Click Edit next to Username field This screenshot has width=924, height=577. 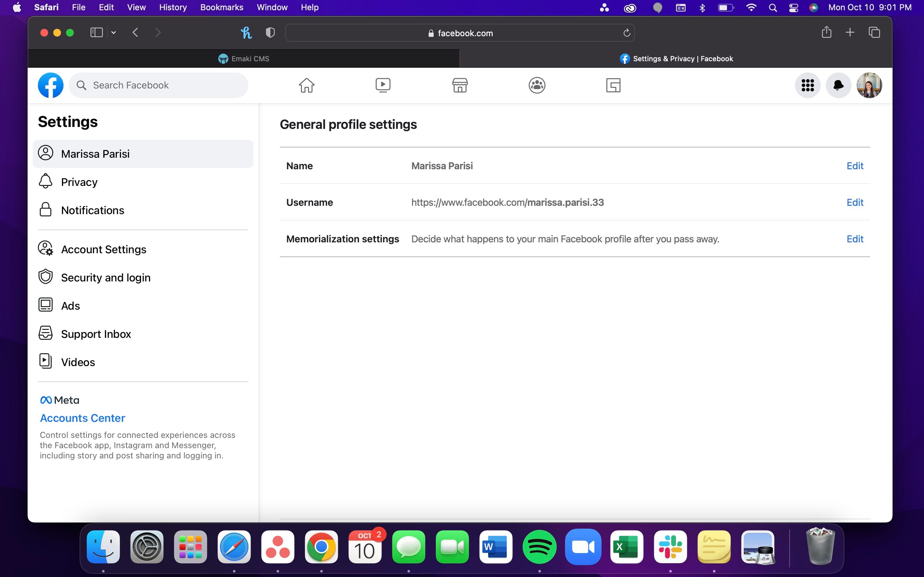(855, 202)
